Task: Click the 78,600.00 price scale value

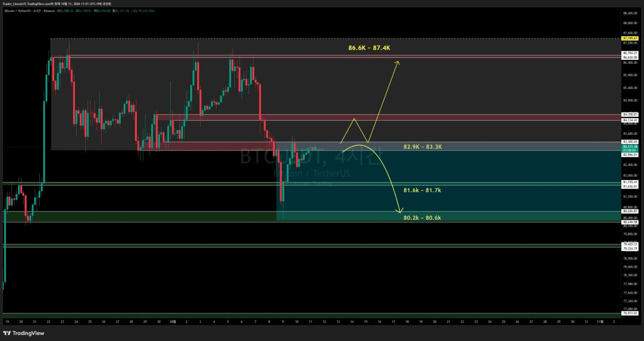Action: (631, 267)
